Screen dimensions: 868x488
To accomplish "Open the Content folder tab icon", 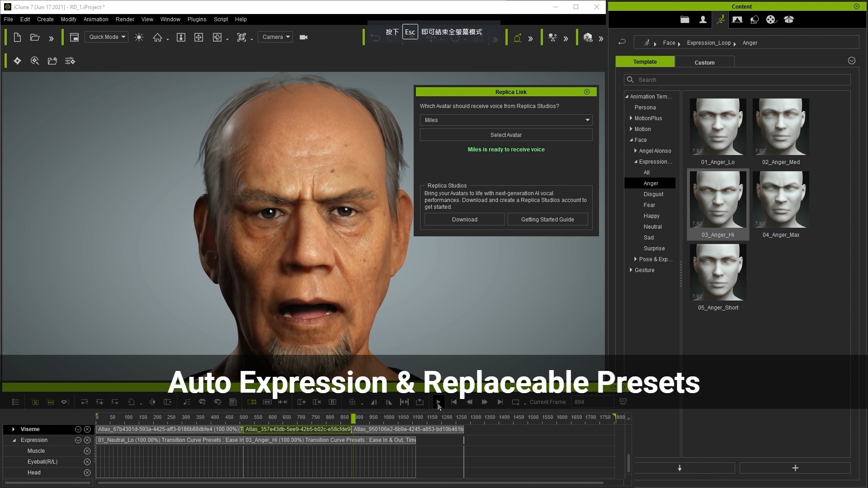I will pos(685,19).
